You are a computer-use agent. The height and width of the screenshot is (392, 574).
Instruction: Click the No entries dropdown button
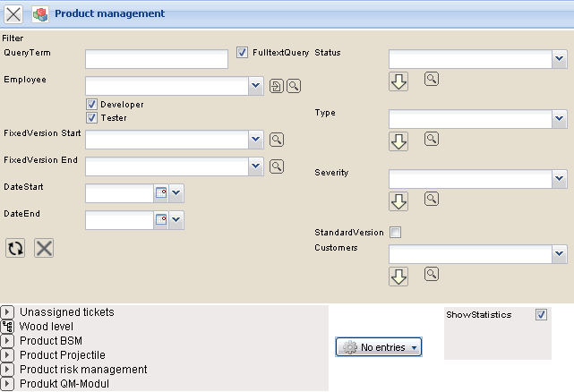click(x=378, y=347)
